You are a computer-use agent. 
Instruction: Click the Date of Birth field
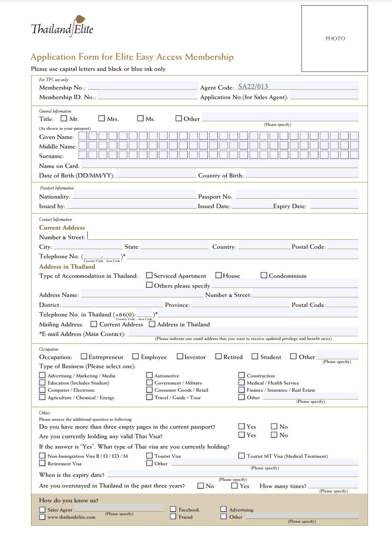tap(155, 174)
